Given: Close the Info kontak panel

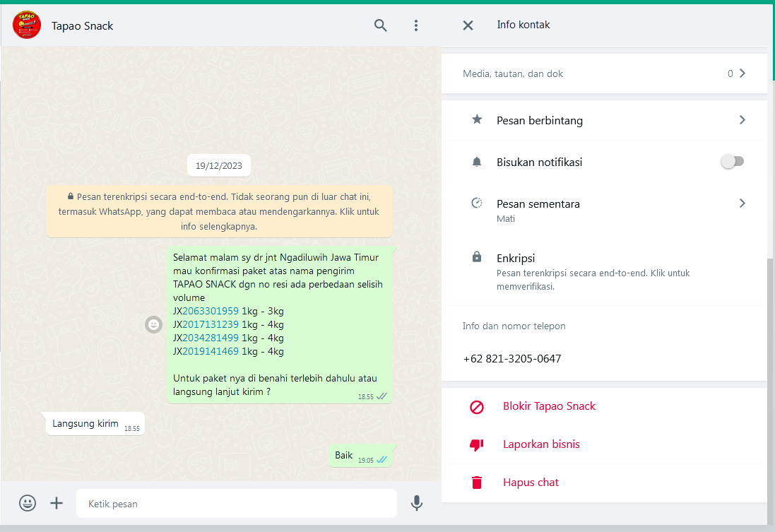Looking at the screenshot, I should 468,25.
